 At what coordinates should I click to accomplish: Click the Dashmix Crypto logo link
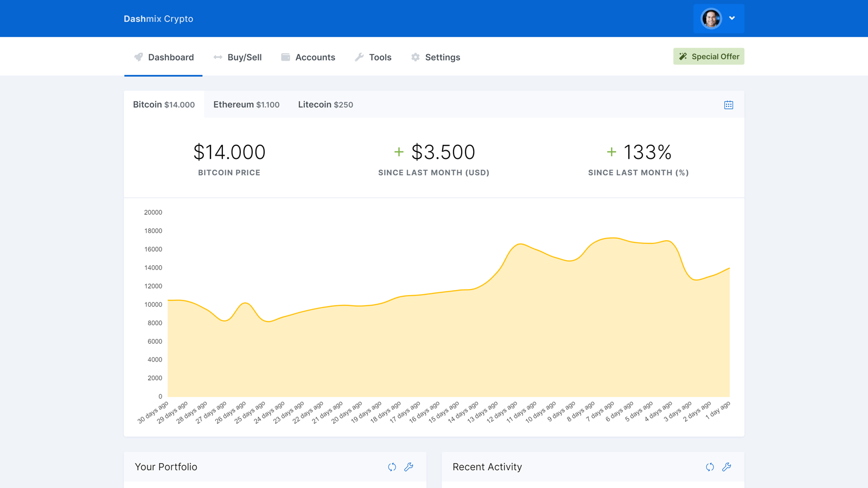tap(158, 18)
